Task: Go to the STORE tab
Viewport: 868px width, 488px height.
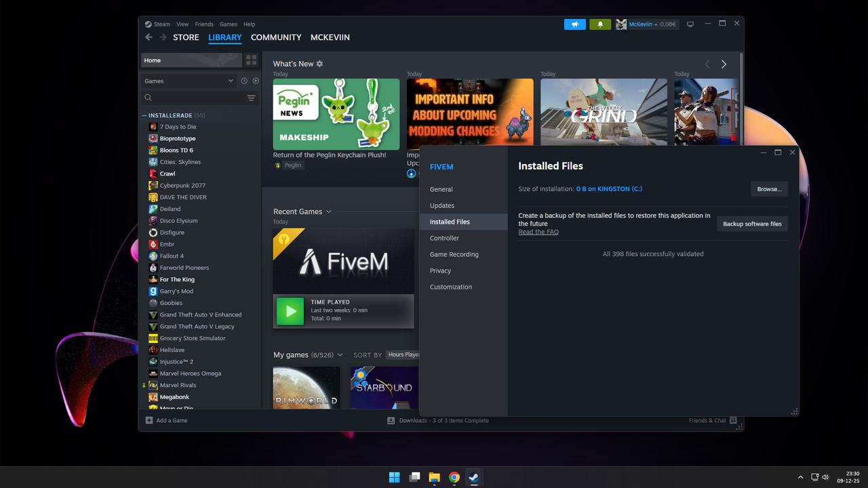Action: pyautogui.click(x=186, y=37)
